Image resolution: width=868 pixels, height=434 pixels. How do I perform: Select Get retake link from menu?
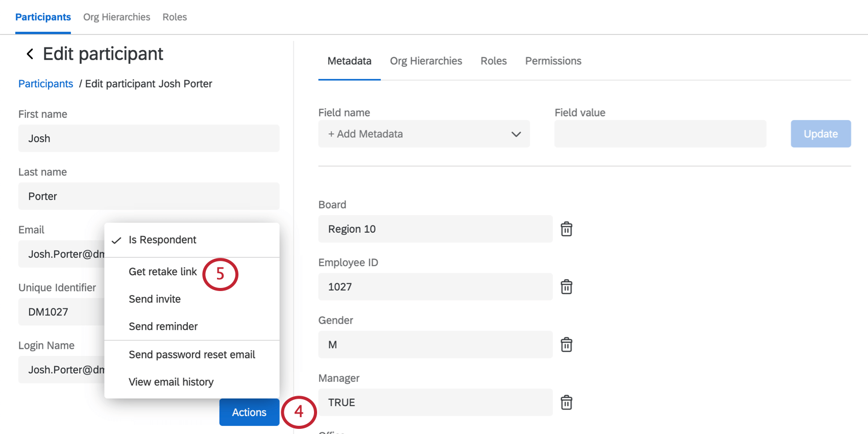coord(162,272)
